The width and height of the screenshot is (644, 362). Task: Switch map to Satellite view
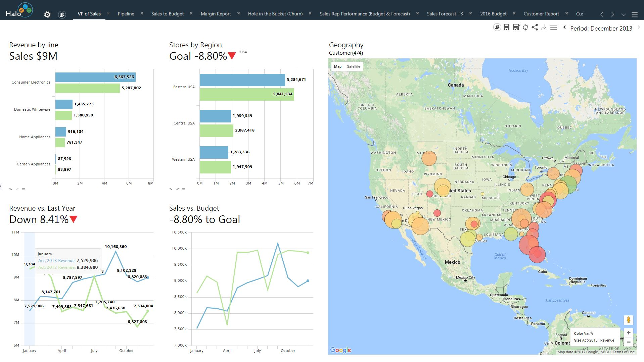(353, 66)
